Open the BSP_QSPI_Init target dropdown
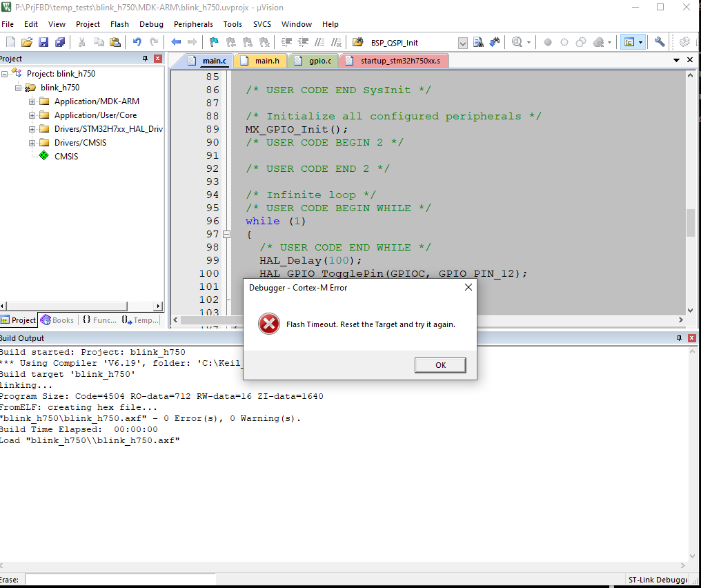Image resolution: width=701 pixels, height=588 pixels. [x=462, y=41]
